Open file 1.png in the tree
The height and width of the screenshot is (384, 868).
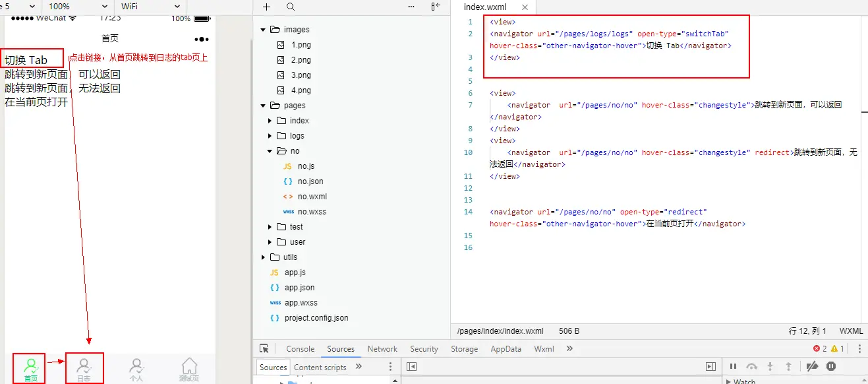tap(301, 45)
